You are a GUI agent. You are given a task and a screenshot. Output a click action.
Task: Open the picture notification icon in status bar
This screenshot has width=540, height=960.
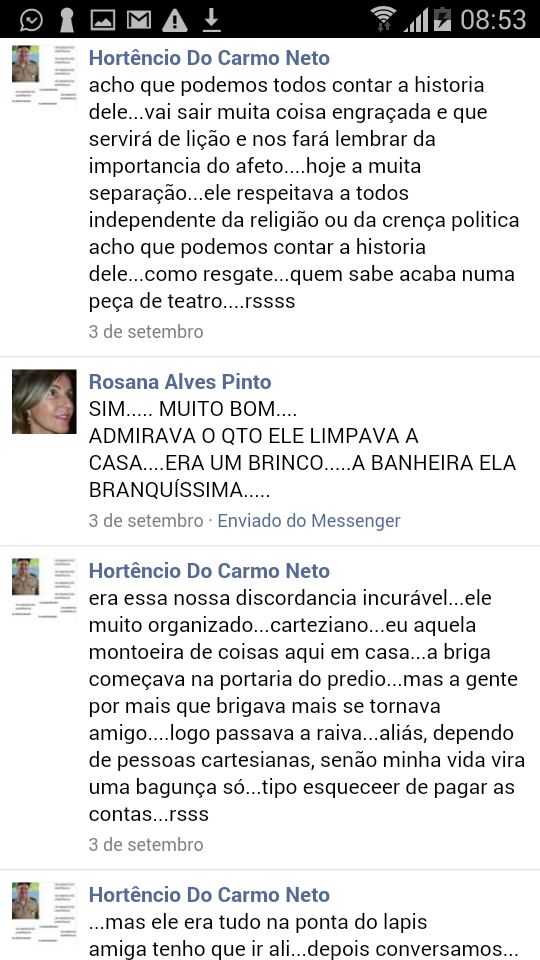pos(102,20)
